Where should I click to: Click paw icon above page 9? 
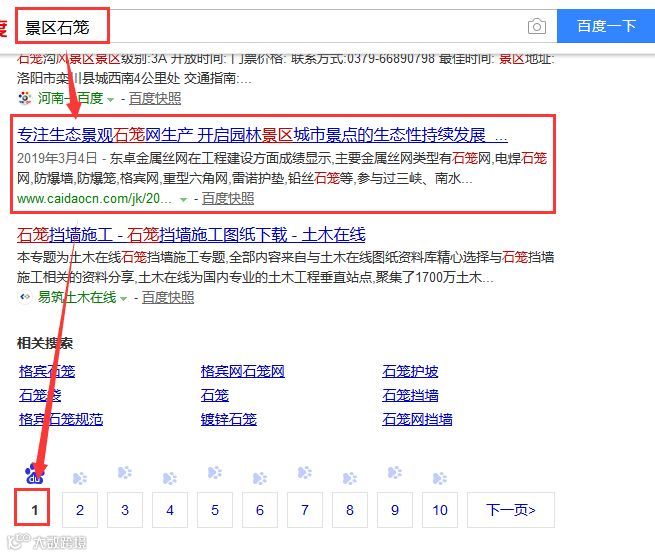pyautogui.click(x=395, y=472)
